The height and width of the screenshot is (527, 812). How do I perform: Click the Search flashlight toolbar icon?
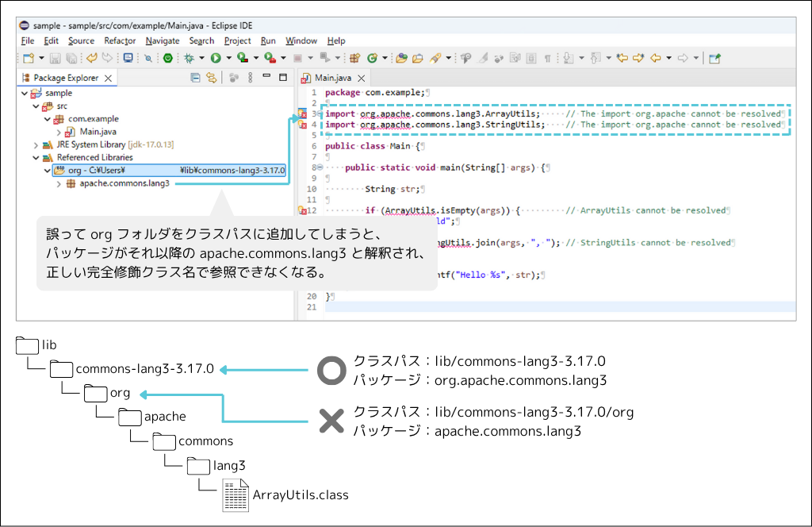(x=435, y=58)
